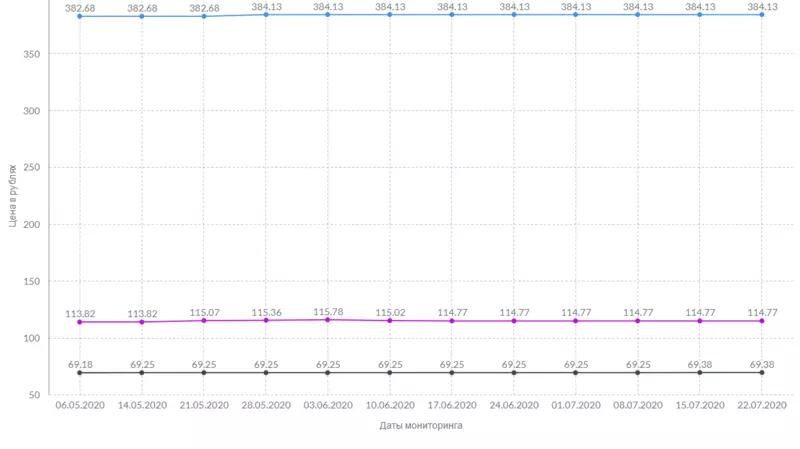Select the 24.06.2020 date on the axis
Image resolution: width=800 pixels, height=449 pixels.
tap(514, 406)
